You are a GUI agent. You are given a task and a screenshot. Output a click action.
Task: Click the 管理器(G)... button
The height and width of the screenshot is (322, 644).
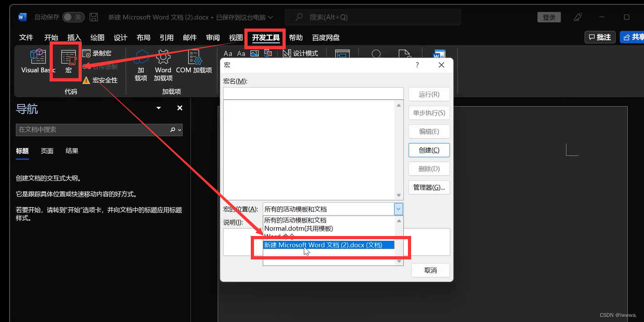coord(429,187)
